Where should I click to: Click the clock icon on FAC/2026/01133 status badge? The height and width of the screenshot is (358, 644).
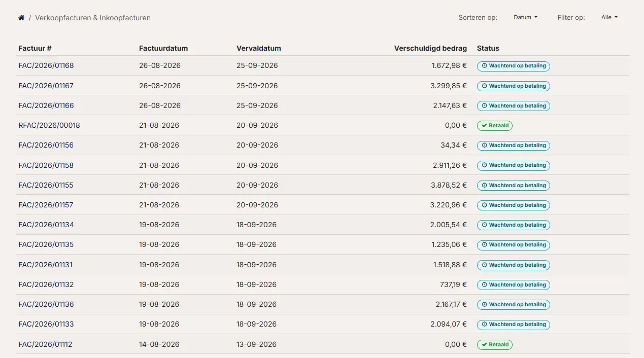484,325
